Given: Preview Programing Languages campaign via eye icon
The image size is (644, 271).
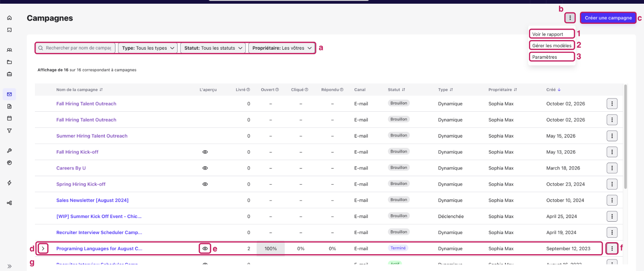Looking at the screenshot, I should coord(205,248).
